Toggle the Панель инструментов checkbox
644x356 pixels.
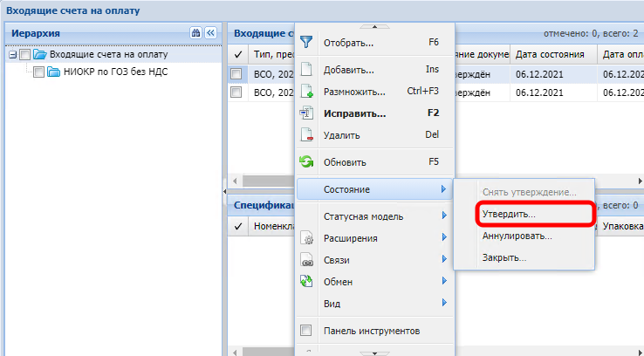(x=306, y=331)
